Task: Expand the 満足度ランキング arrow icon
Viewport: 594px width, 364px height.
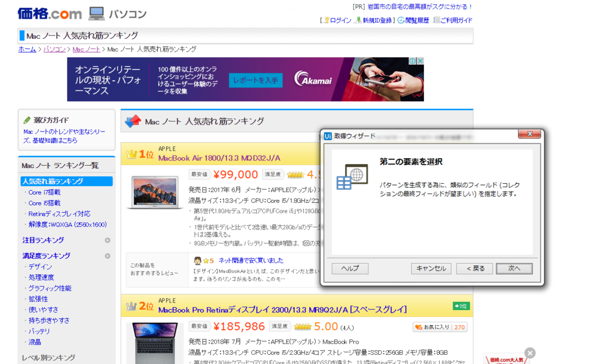Action: click(107, 256)
